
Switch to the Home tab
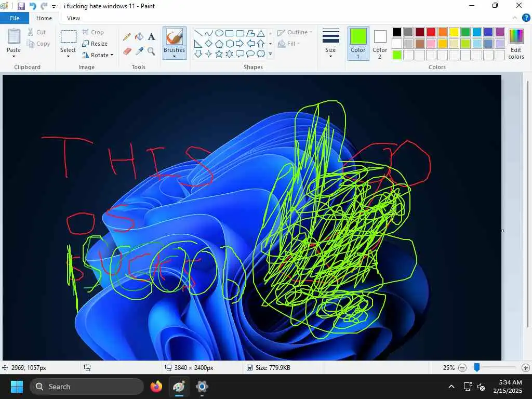tap(44, 18)
